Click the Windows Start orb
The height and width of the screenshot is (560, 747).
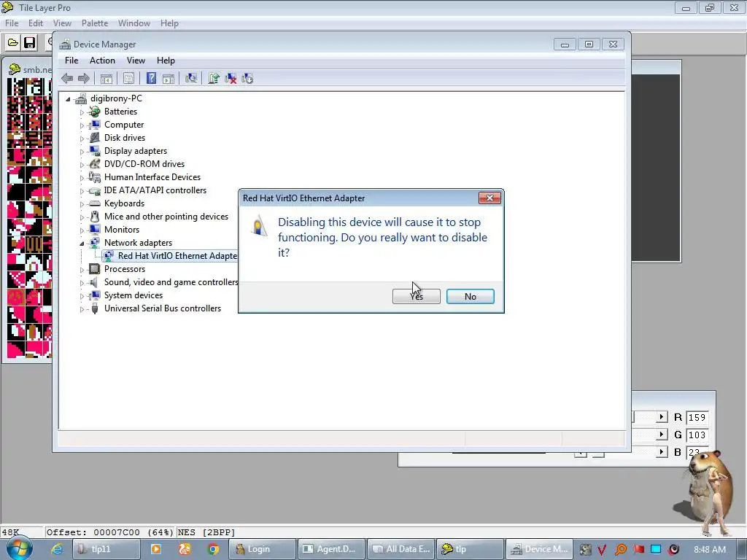point(19,549)
